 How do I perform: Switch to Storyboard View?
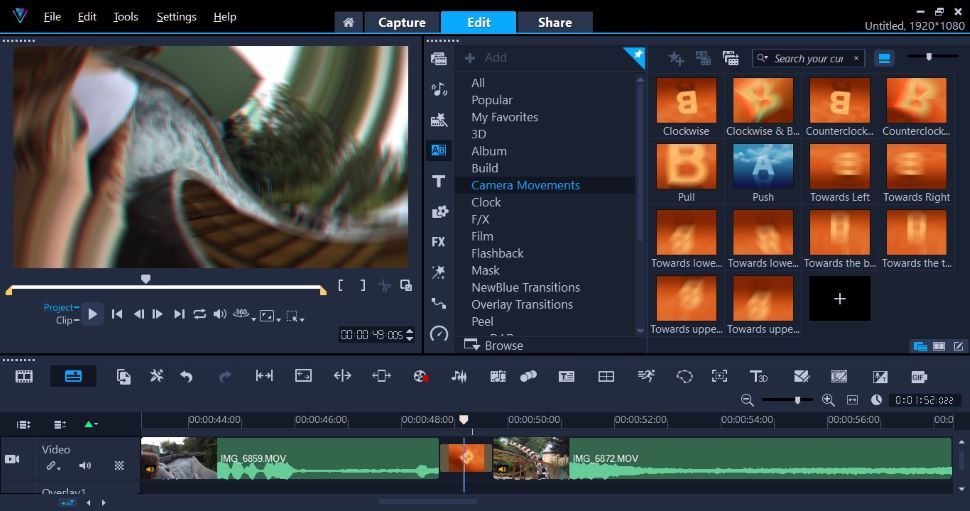pos(24,376)
